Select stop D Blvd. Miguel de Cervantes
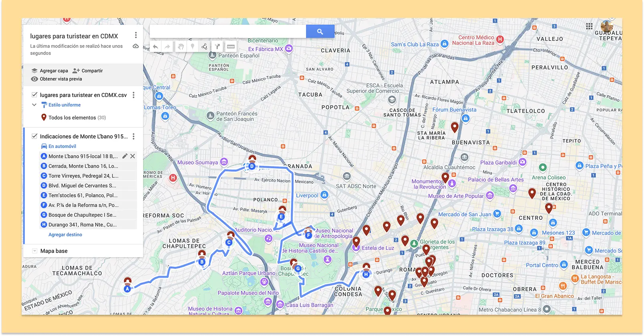644x336 pixels. [89, 185]
